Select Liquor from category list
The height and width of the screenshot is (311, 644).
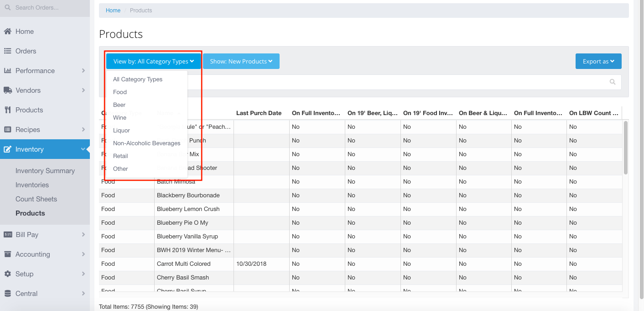coord(121,131)
